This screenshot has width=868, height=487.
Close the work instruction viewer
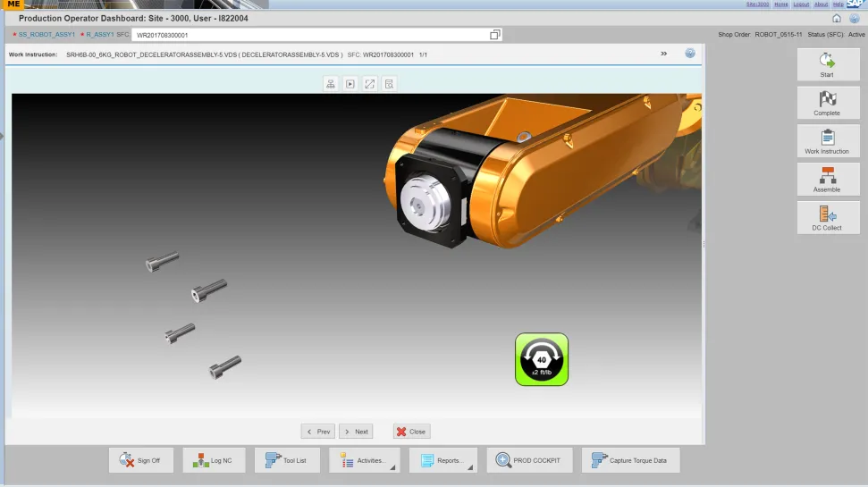pyautogui.click(x=411, y=432)
